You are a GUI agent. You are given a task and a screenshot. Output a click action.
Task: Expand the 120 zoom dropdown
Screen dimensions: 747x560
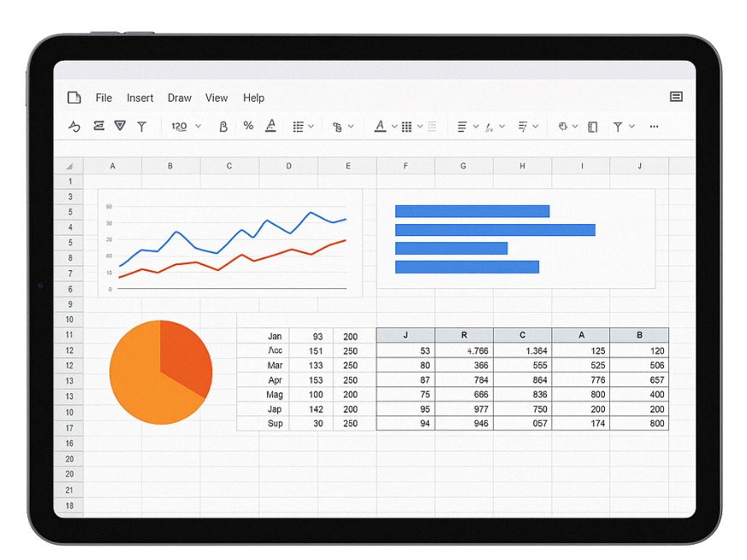click(186, 127)
